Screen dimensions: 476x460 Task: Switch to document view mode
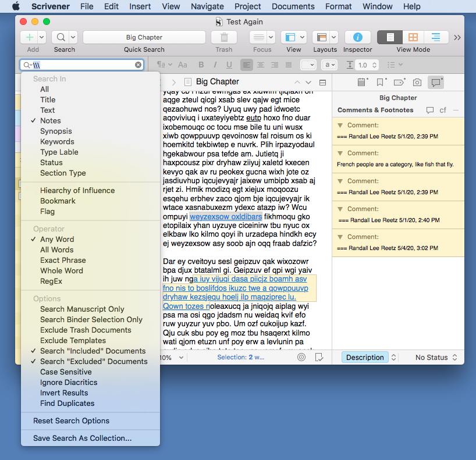click(390, 37)
